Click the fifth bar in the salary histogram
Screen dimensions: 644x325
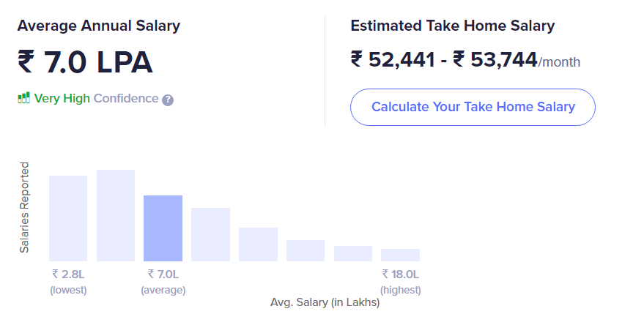click(258, 244)
